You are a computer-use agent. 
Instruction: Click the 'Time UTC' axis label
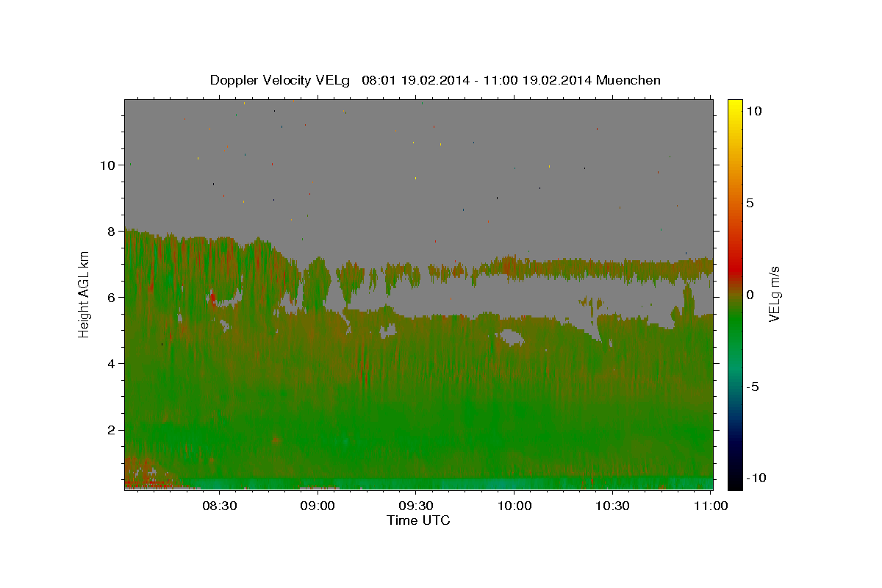[418, 520]
